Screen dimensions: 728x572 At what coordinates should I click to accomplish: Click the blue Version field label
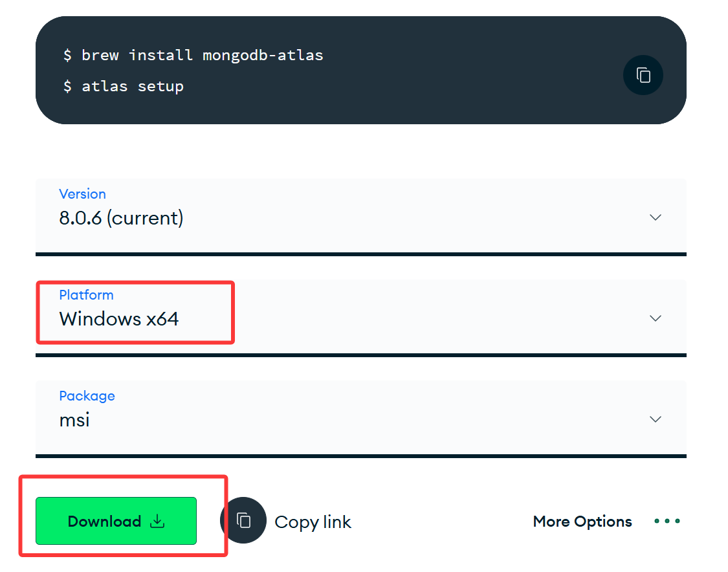[x=82, y=194]
